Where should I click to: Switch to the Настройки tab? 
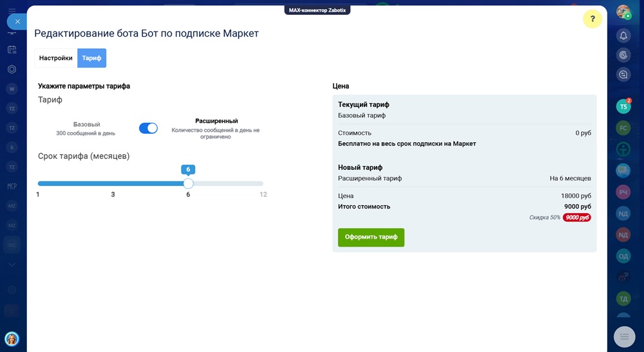point(56,58)
